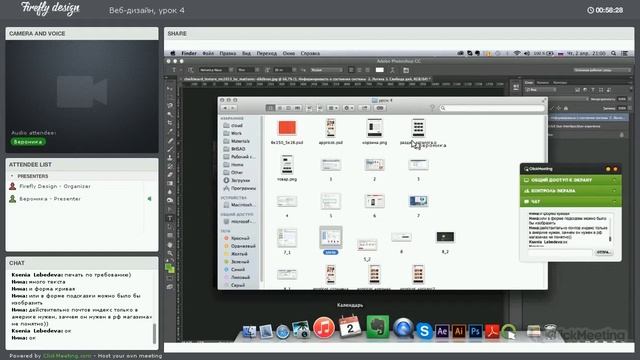Open QuickTime Player in the dock
Screen dimensions: 640x360
(x=403, y=328)
